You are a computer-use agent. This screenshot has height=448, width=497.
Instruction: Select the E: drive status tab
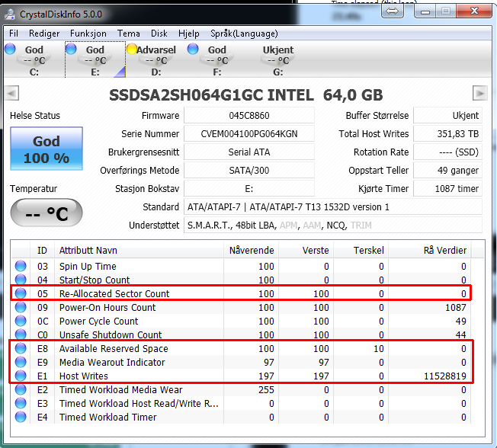(95, 60)
